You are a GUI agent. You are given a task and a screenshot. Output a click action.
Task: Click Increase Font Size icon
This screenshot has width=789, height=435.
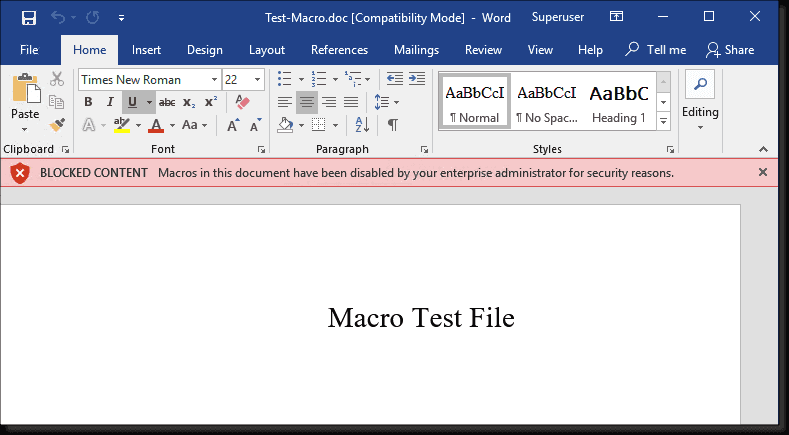click(x=233, y=125)
